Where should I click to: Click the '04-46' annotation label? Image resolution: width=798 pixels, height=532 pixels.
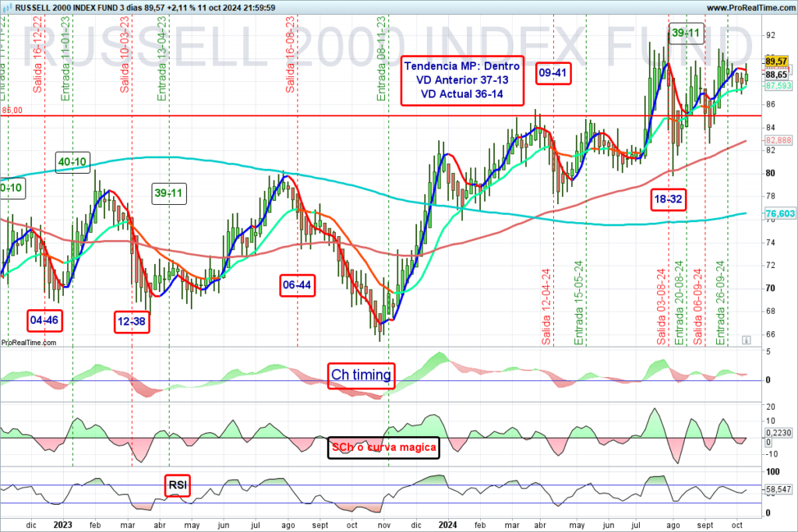[x=44, y=320]
